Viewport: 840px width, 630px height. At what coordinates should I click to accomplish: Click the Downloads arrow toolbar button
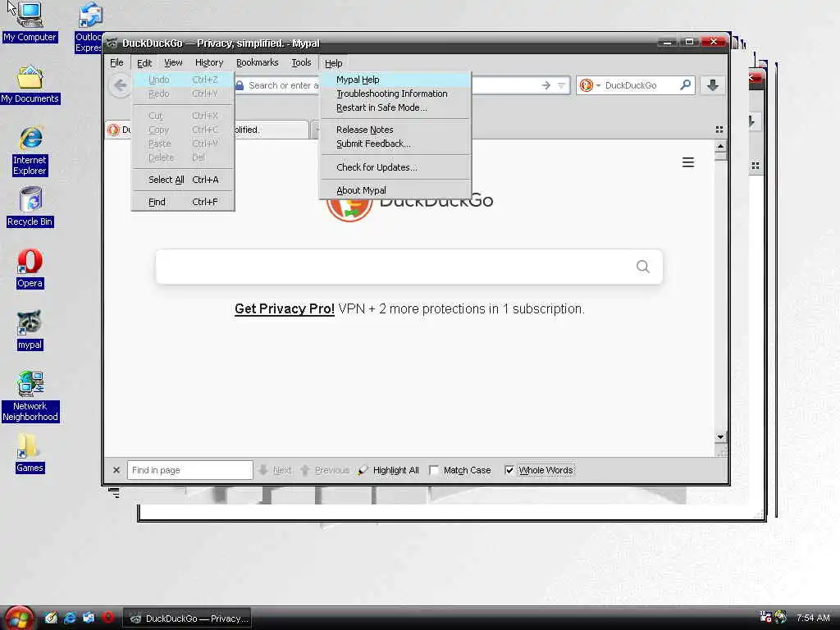pyautogui.click(x=713, y=85)
